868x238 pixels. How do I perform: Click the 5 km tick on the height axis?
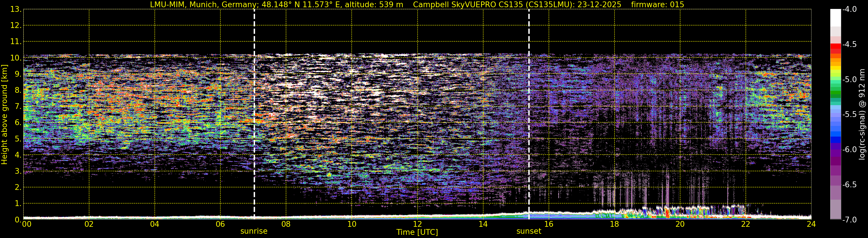(18, 139)
